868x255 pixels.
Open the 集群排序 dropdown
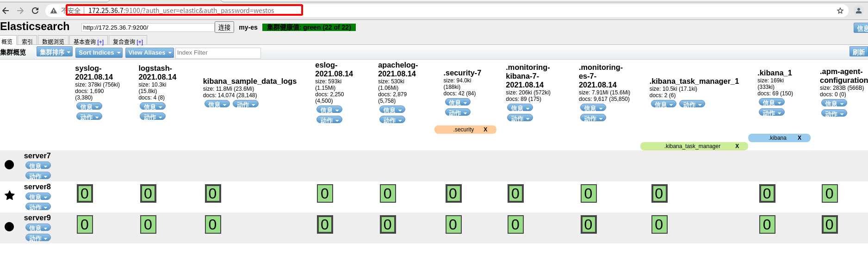tap(55, 52)
